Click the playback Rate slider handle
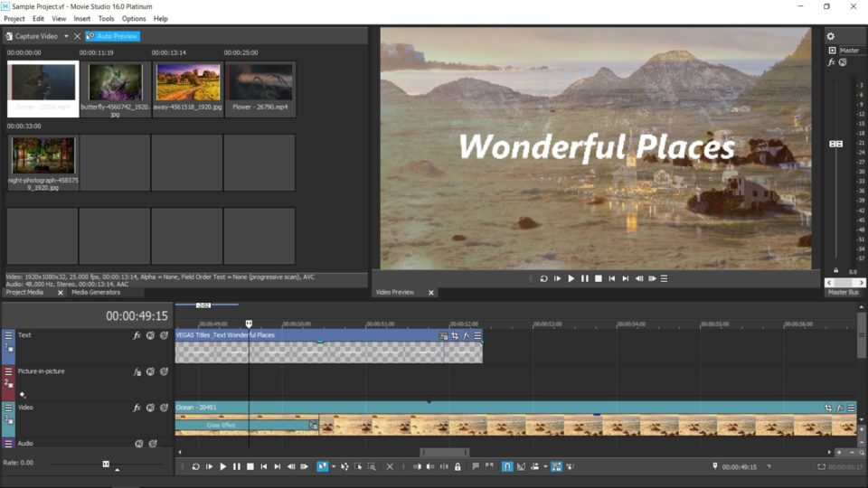Screen dimensions: 868x488 tap(106, 464)
